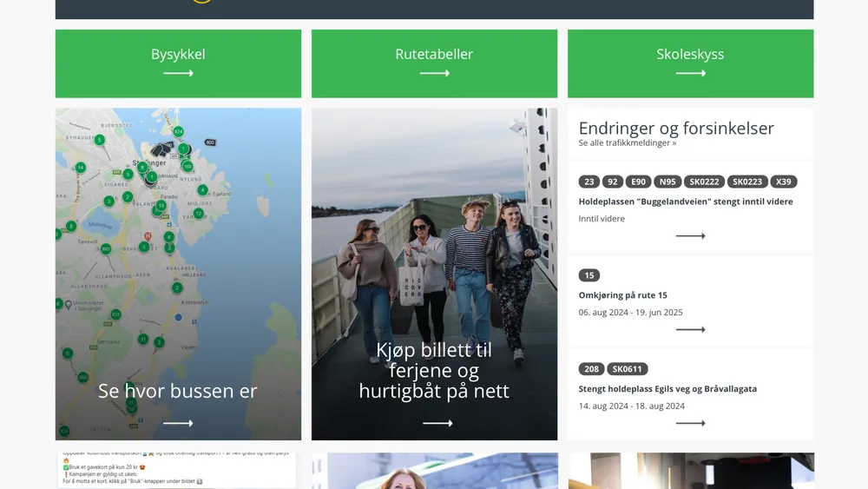868x489 pixels.
Task: Open the Rutetabeller tile
Action: pyautogui.click(x=435, y=63)
